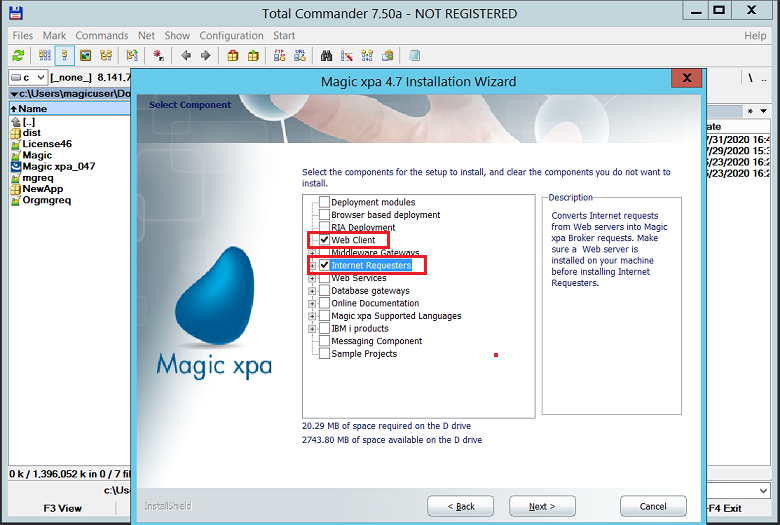
Task: Click the License46 file icon
Action: click(x=15, y=144)
